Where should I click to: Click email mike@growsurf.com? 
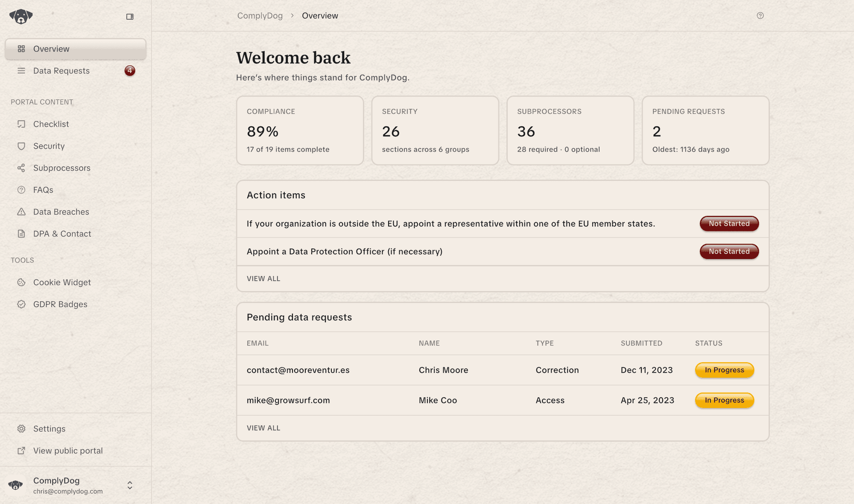(288, 400)
